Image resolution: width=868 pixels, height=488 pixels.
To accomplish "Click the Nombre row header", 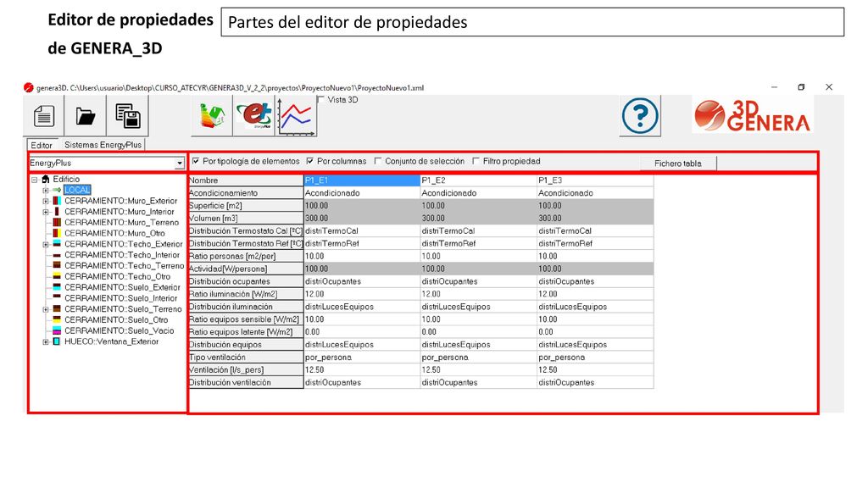I will (x=246, y=180).
